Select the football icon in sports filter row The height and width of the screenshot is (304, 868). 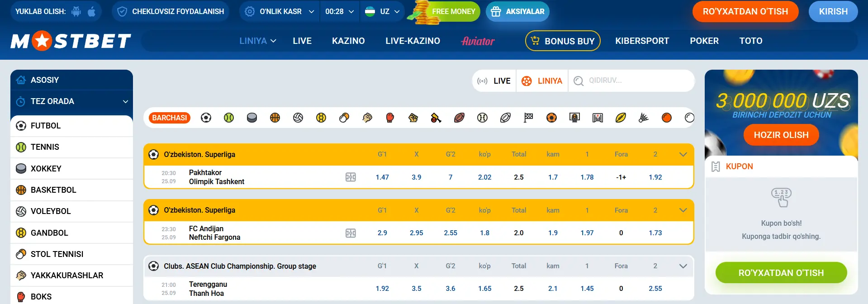tap(206, 118)
